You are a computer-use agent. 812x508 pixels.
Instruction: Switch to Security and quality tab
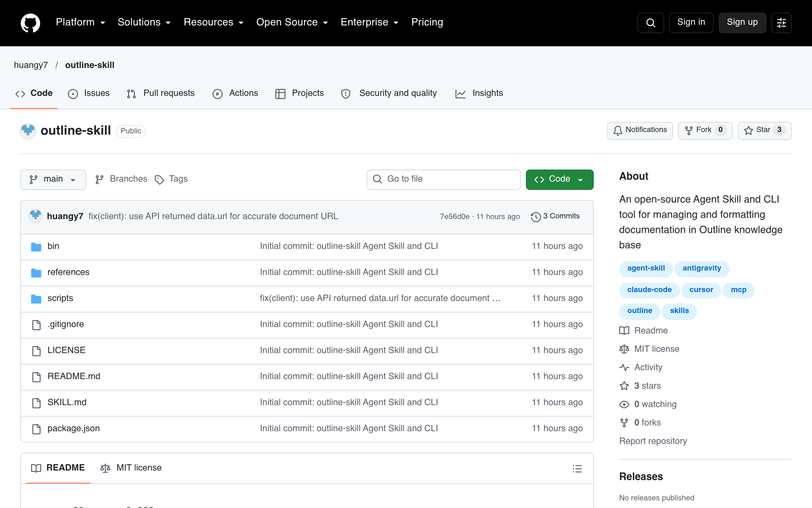389,93
